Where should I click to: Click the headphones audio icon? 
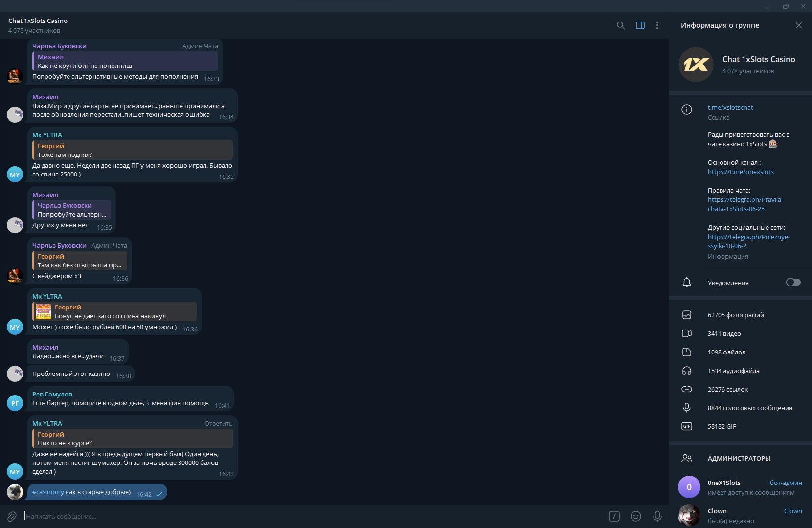coord(687,371)
